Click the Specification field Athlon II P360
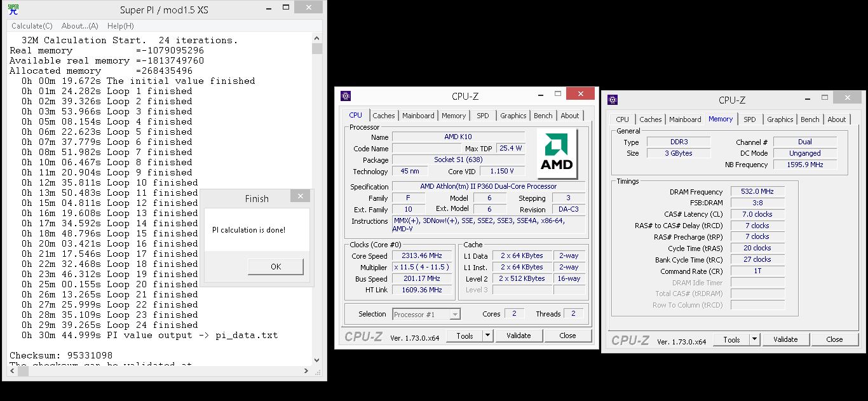The height and width of the screenshot is (401, 868). point(488,186)
